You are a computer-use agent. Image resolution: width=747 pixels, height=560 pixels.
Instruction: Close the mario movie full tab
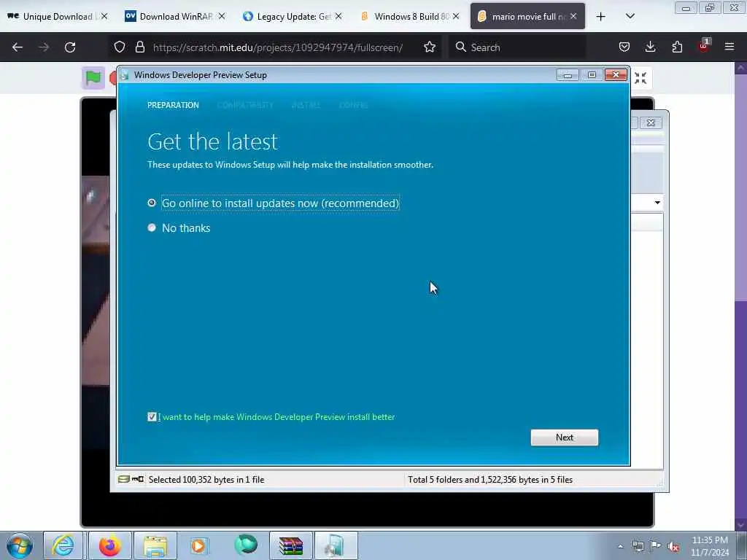click(x=573, y=16)
